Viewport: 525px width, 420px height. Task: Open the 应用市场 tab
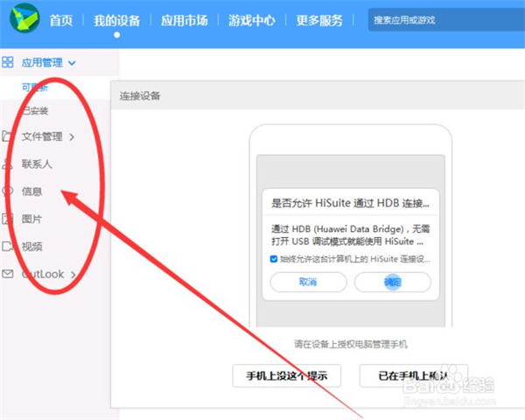pos(184,20)
